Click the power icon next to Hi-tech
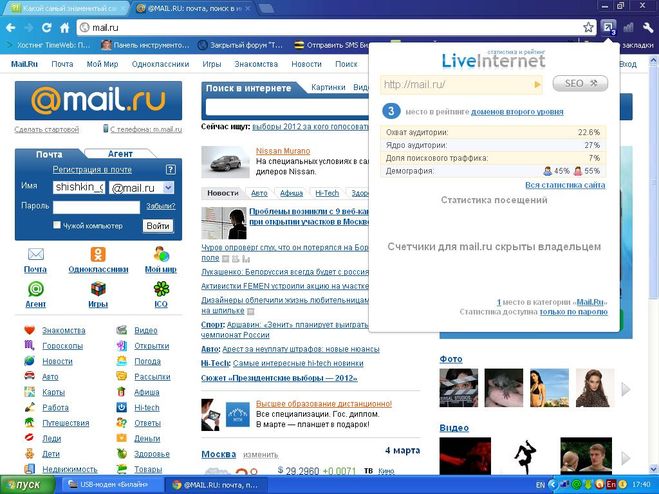659x494 pixels. (x=121, y=407)
